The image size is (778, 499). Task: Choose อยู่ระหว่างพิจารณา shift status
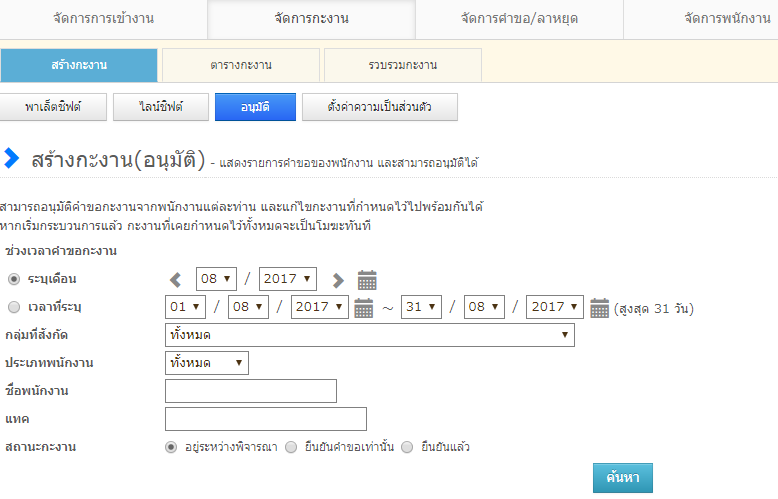point(171,447)
